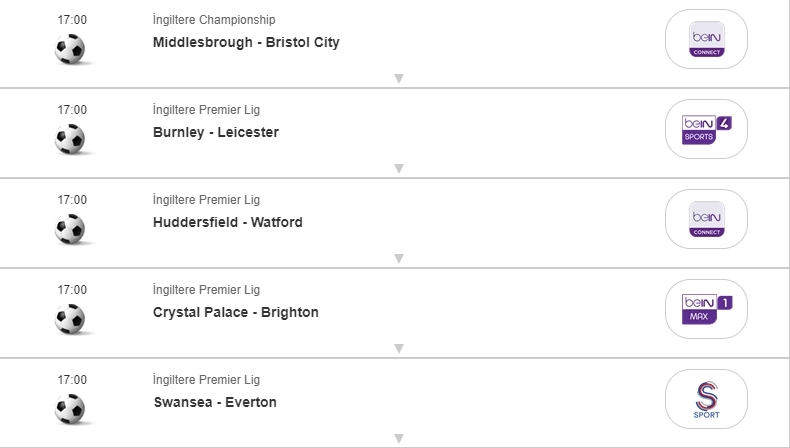Expand Middlesbrough - Bristol City match details
This screenshot has width=790, height=448.
pos(398,78)
